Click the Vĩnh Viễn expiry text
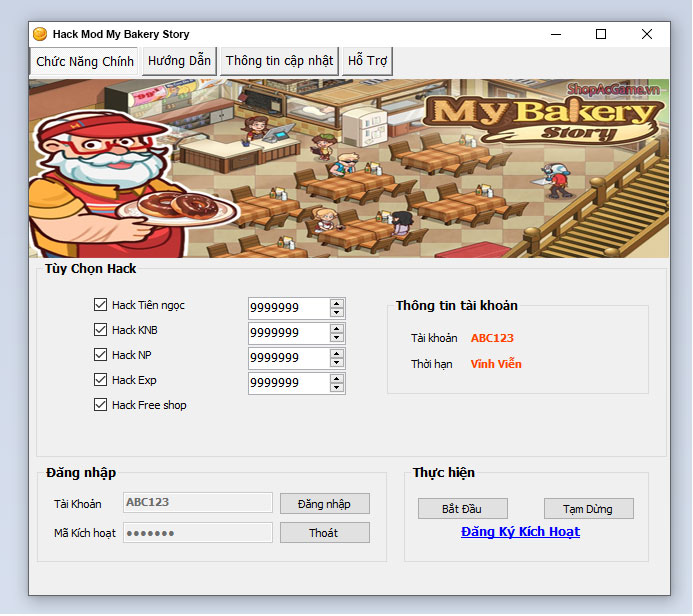This screenshot has height=616, width=693. pos(496,364)
